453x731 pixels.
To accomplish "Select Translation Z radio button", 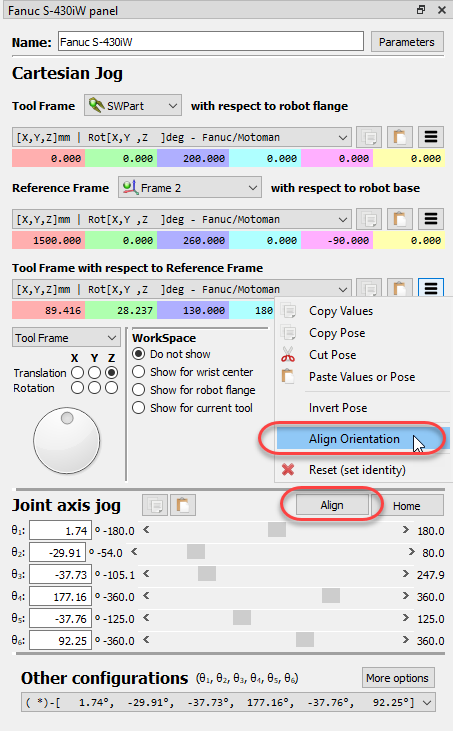I will point(111,373).
